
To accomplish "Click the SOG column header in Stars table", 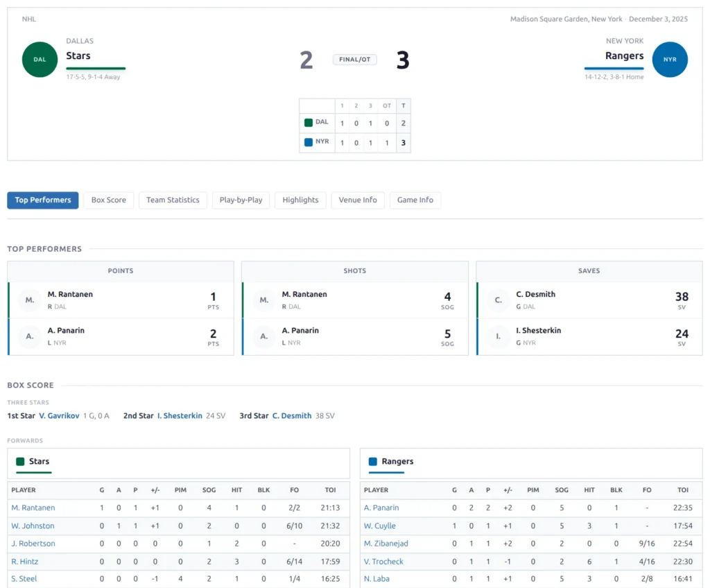I will coord(209,490).
